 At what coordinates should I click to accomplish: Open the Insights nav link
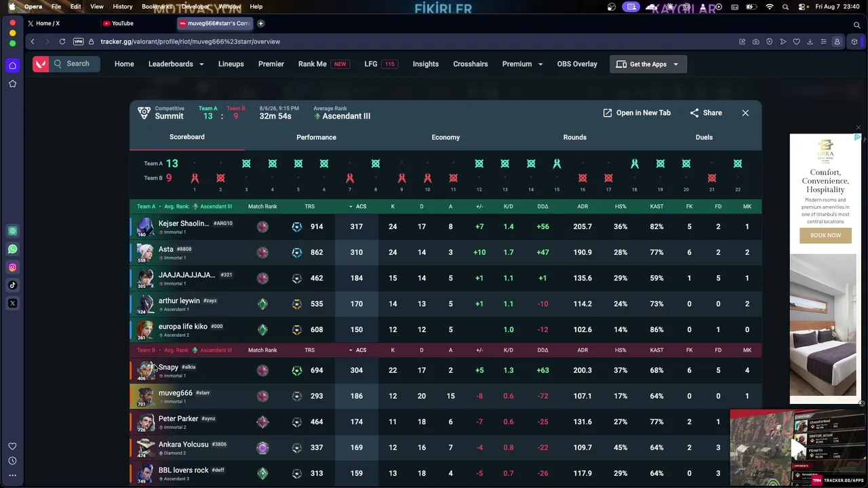426,64
